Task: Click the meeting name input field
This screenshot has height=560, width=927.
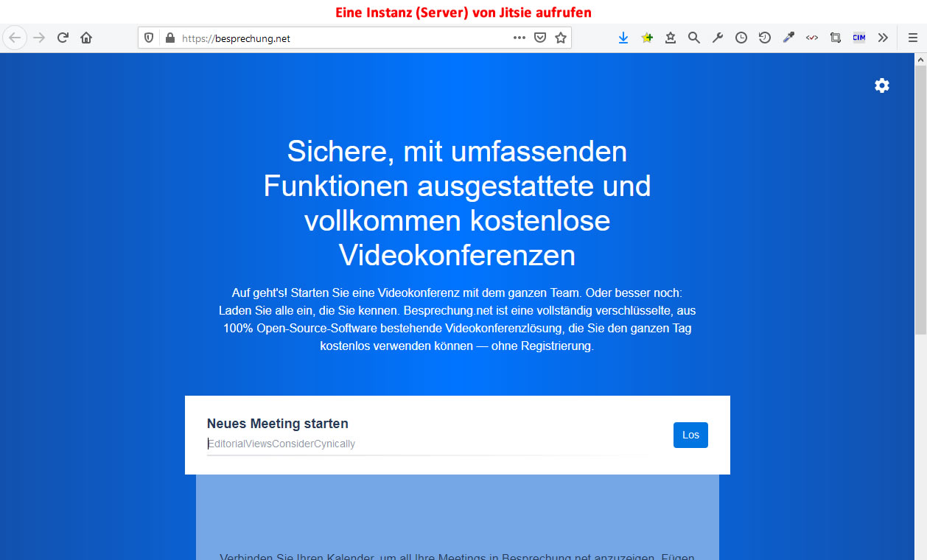Action: [428, 444]
